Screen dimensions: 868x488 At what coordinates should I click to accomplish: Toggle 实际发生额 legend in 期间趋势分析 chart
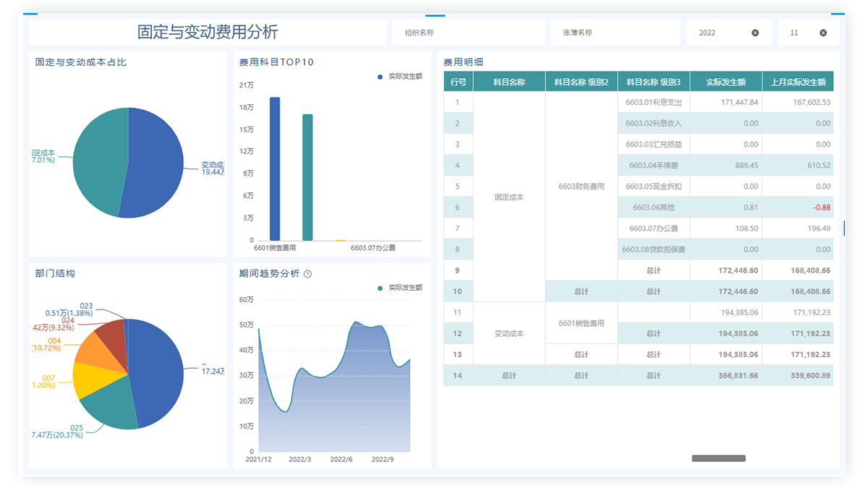click(400, 288)
